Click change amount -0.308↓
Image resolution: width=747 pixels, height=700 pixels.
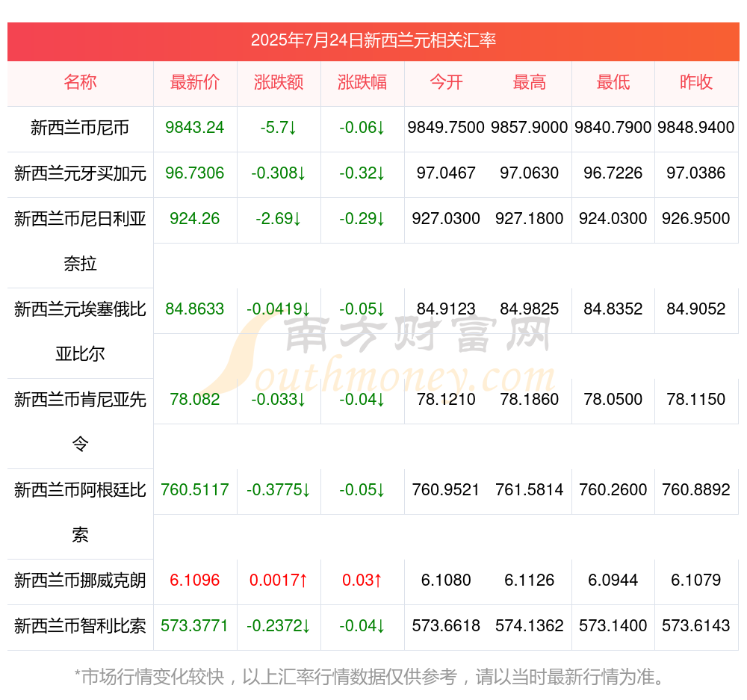point(279,173)
